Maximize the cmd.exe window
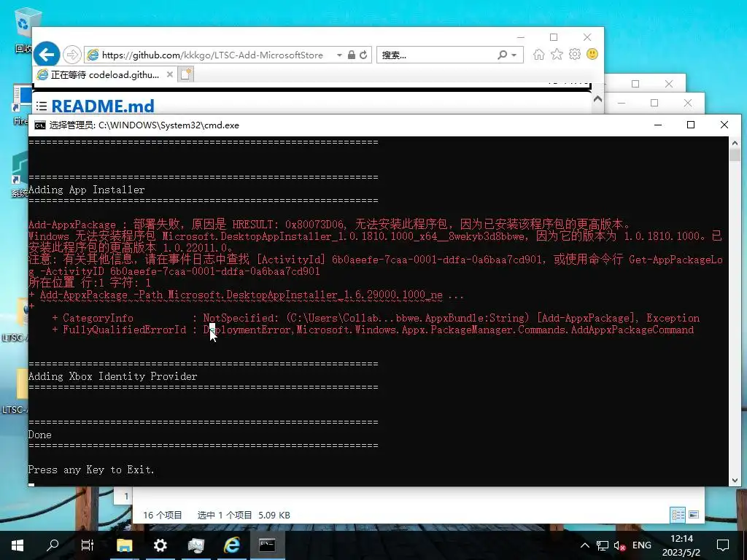Viewport: 747px width, 560px height. pyautogui.click(x=691, y=125)
